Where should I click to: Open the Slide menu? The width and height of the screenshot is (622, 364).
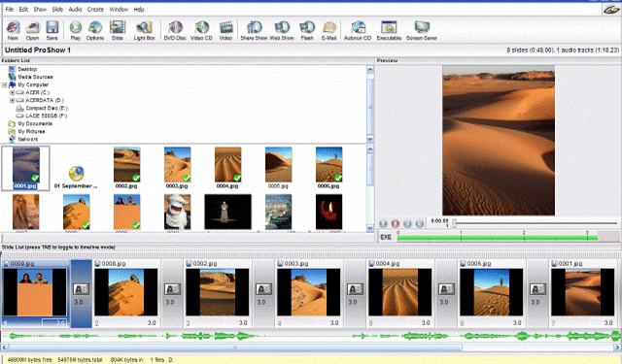click(x=57, y=9)
